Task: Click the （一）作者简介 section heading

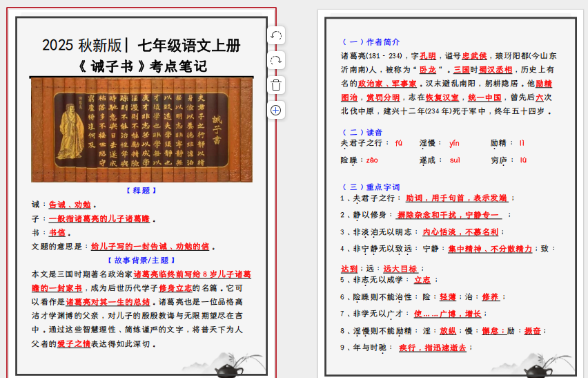Action: tap(371, 42)
